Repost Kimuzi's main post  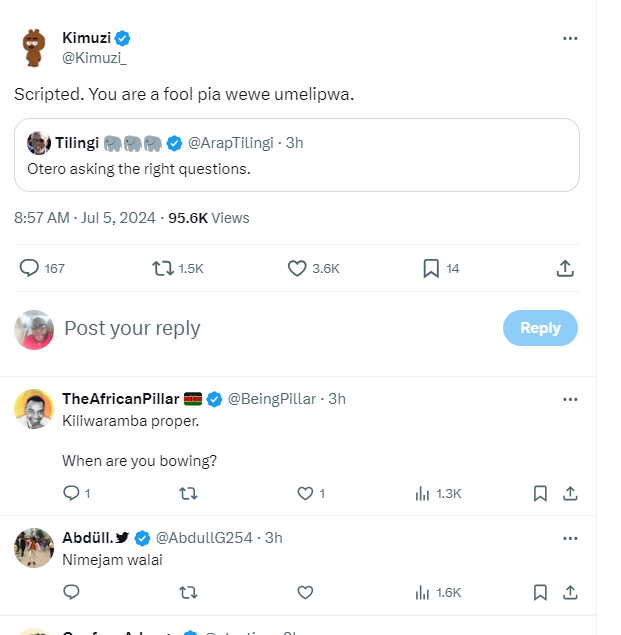[x=163, y=268]
